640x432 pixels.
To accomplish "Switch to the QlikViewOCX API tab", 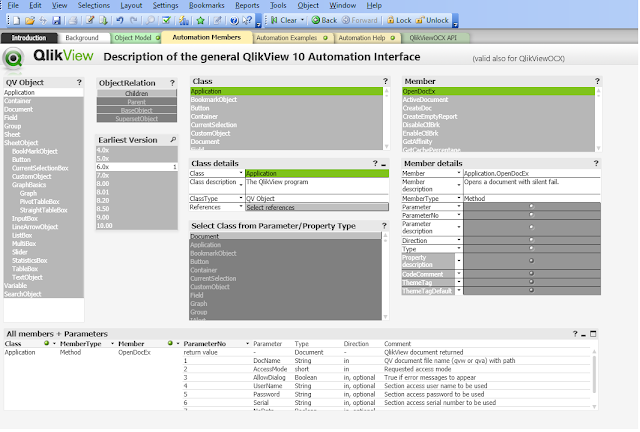I will [x=434, y=38].
